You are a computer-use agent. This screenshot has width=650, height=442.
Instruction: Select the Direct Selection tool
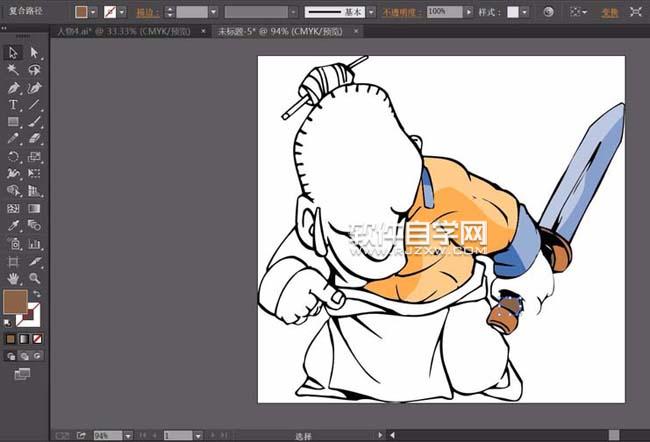point(34,53)
